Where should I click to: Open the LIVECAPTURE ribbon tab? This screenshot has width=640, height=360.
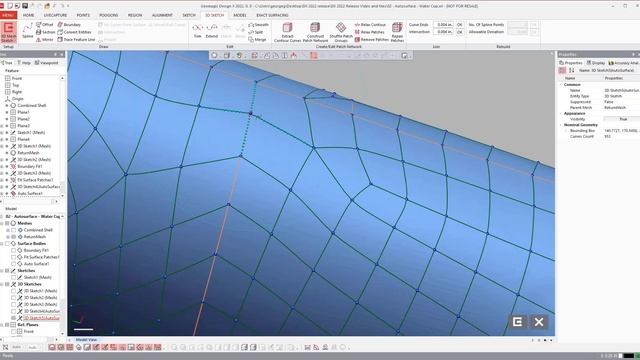click(x=55, y=15)
